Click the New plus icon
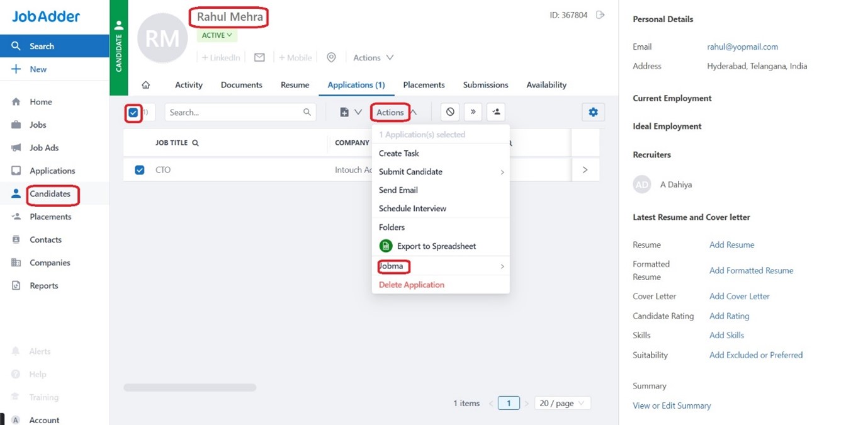Screen dimensions: 868x425 16,69
